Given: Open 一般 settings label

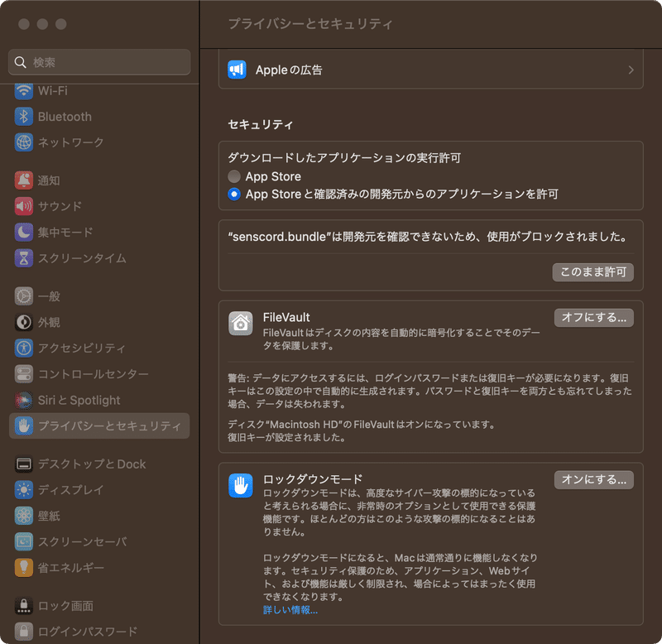Looking at the screenshot, I should pos(49,296).
